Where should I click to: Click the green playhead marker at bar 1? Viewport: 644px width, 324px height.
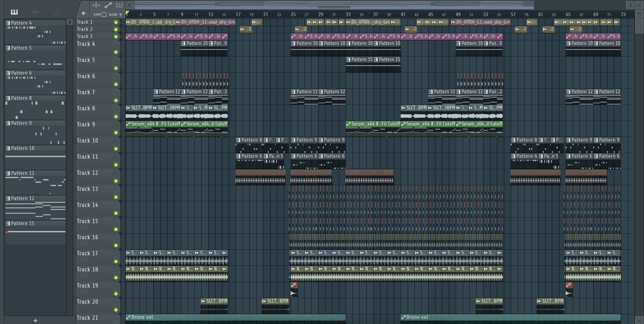coord(127,13)
